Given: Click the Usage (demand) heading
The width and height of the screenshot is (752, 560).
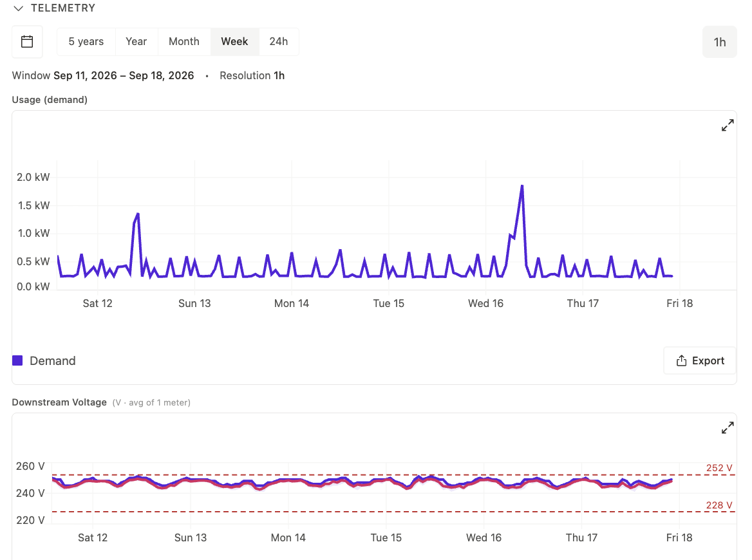Looking at the screenshot, I should point(50,100).
